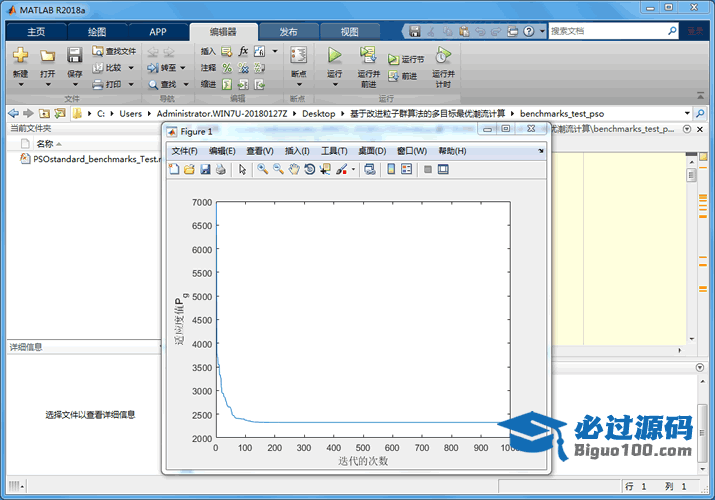Click the back navigation arrow in path bar
The height and width of the screenshot is (500, 715).
click(x=14, y=113)
